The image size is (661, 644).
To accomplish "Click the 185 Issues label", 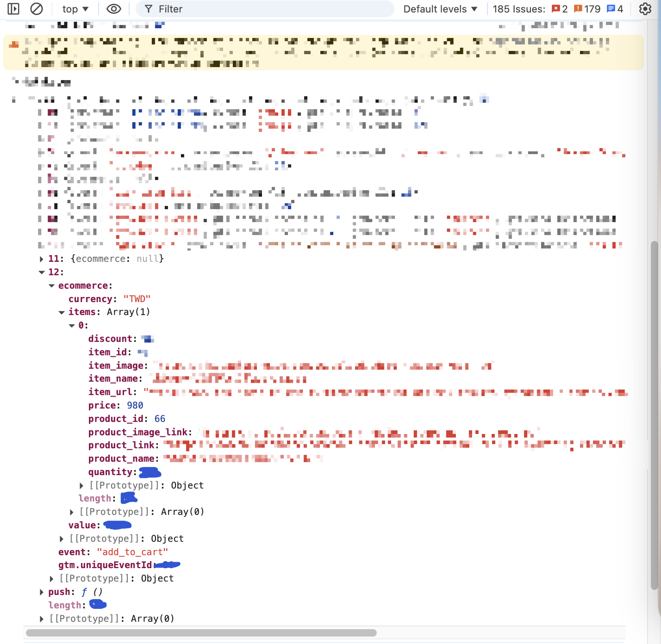I will (519, 9).
